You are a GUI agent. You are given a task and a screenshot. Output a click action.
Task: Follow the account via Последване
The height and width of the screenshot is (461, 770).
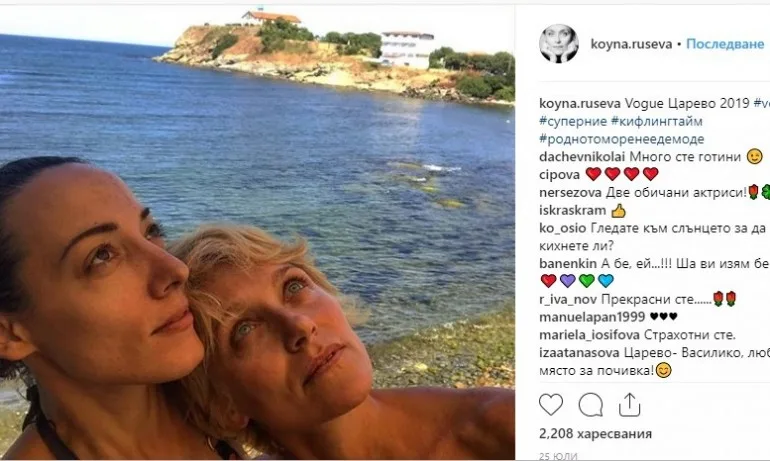point(726,45)
